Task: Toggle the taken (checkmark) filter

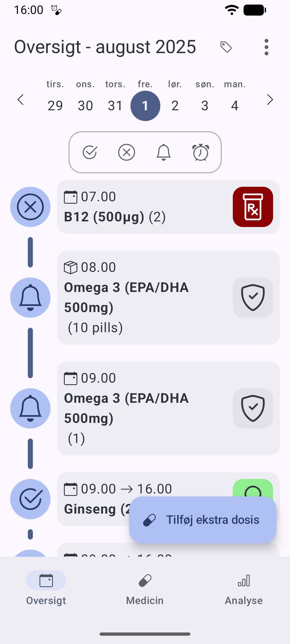Action: (90, 152)
